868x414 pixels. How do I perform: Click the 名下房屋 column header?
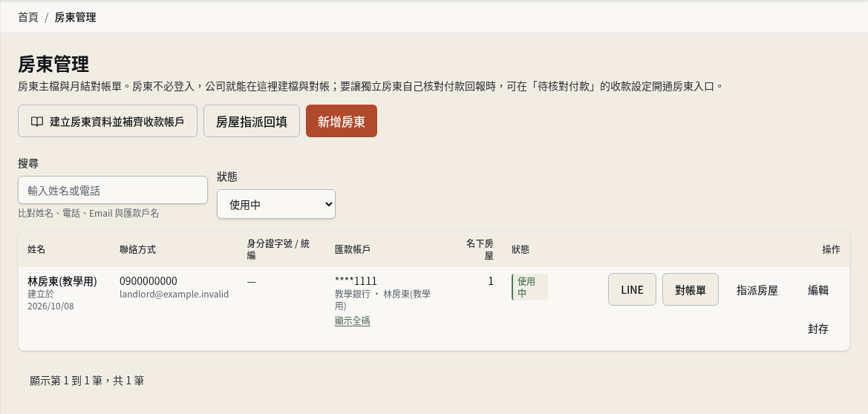[x=480, y=249]
